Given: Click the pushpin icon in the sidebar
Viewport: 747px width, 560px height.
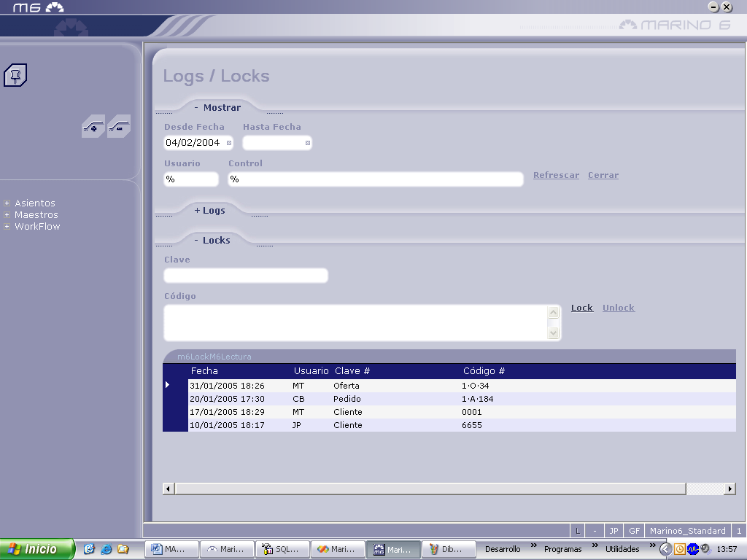Looking at the screenshot, I should [15, 75].
